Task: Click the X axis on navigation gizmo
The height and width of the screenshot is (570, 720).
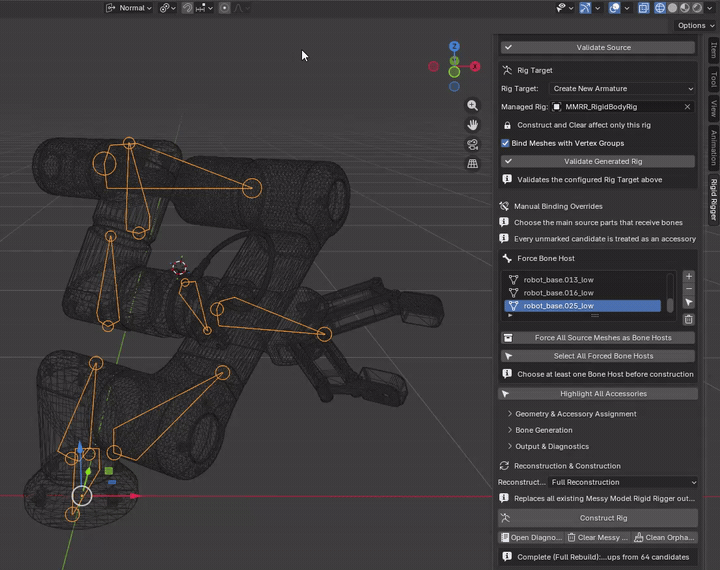Action: tap(475, 67)
